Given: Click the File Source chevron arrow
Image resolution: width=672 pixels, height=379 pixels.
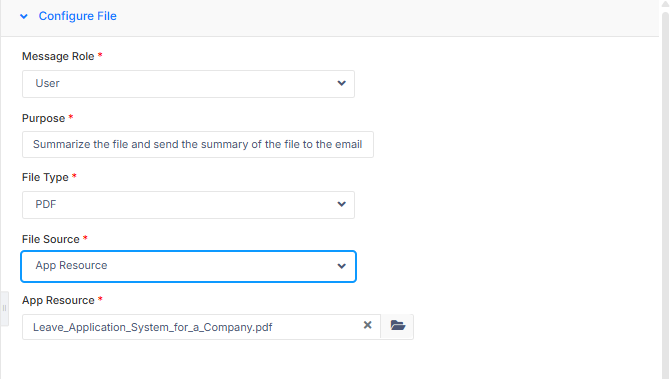Looking at the screenshot, I should click(341, 266).
